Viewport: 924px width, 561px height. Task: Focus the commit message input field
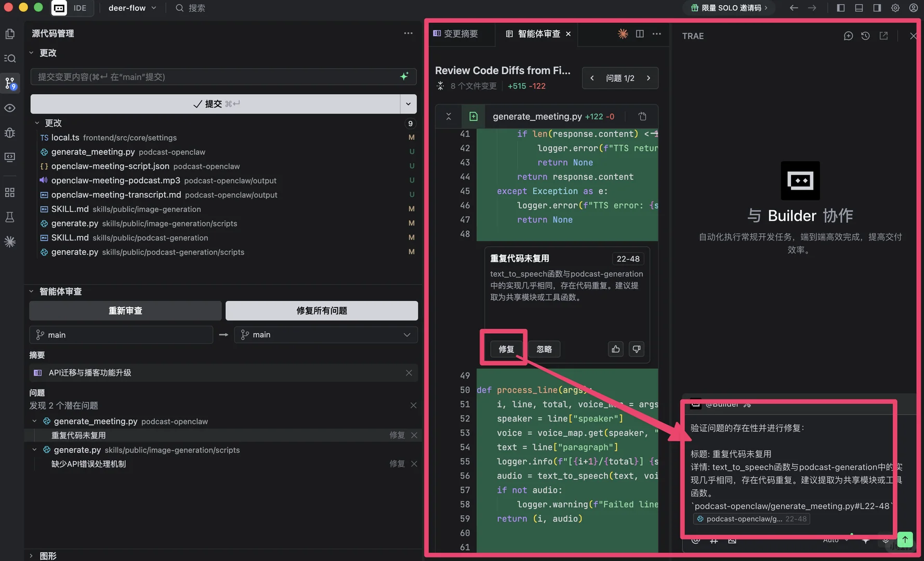pyautogui.click(x=216, y=77)
